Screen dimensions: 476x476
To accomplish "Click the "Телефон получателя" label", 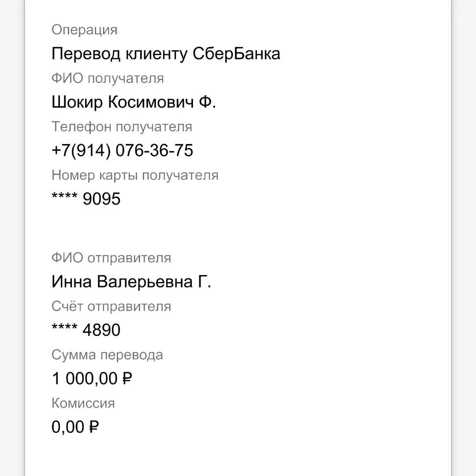I will click(122, 127).
